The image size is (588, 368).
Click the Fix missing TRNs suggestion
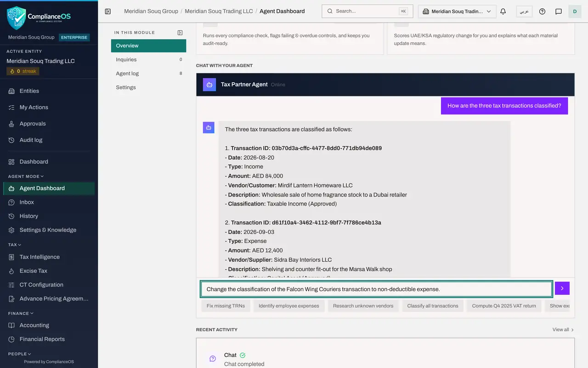pos(226,306)
